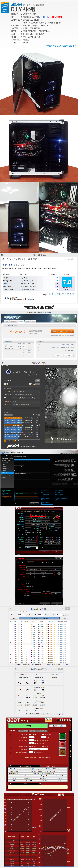
Task: Open the Settings menu in LinX
Action: pyautogui.click(x=16, y=612)
